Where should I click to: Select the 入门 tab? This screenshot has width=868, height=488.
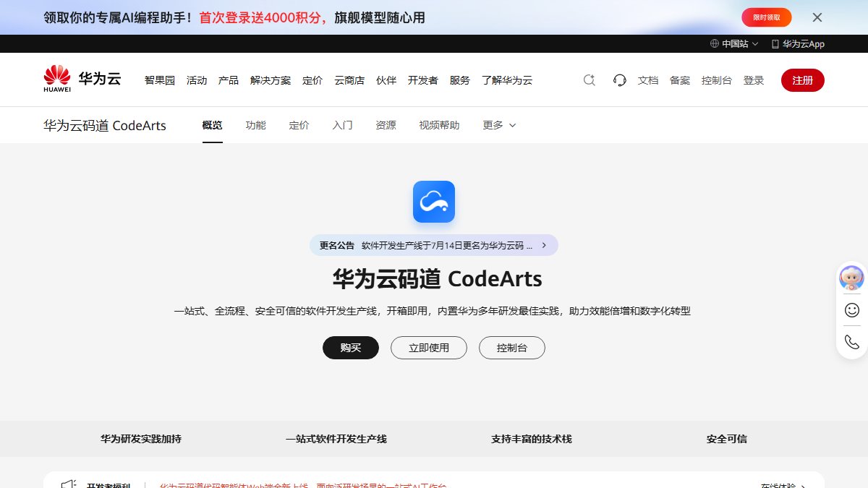[343, 125]
